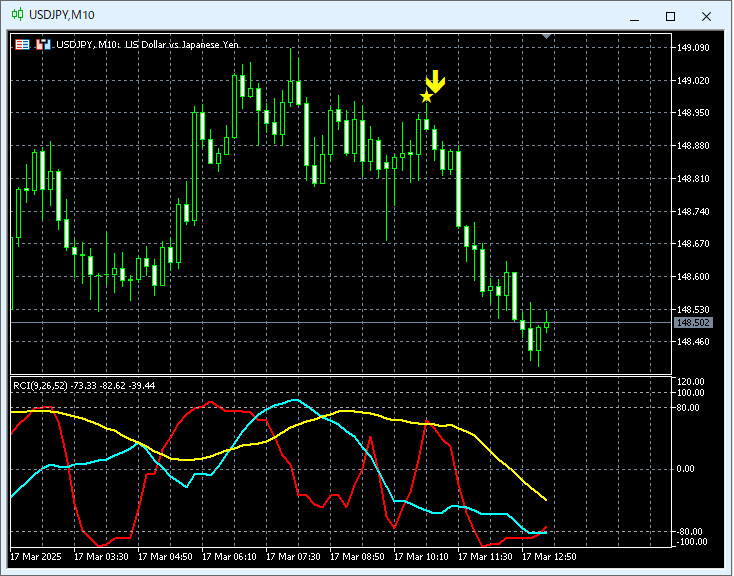This screenshot has width=734, height=576.
Task: Click the 148.950 price axis label
Action: (x=693, y=113)
